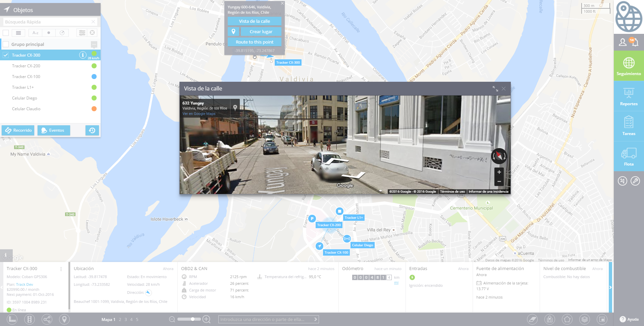Click the share icon in bottom toolbar
Image resolution: width=644 pixels, height=326 pixels.
(x=47, y=319)
